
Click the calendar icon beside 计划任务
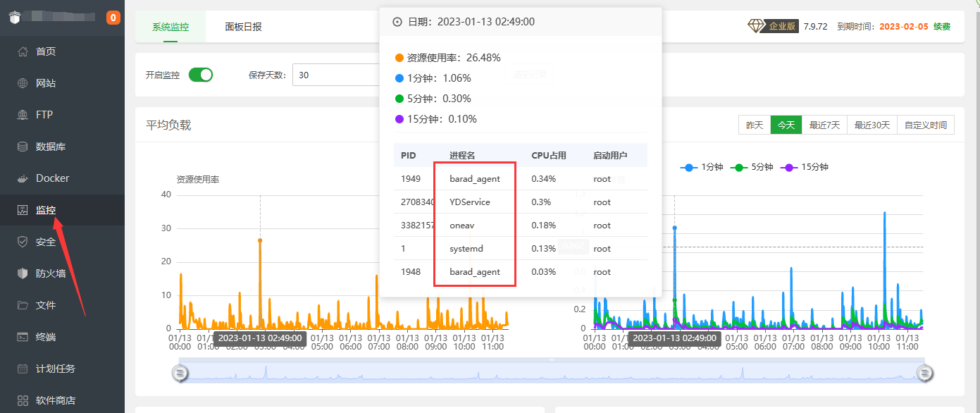[x=23, y=369]
